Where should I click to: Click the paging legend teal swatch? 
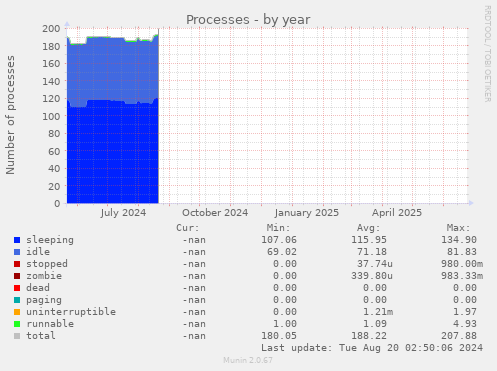17,300
